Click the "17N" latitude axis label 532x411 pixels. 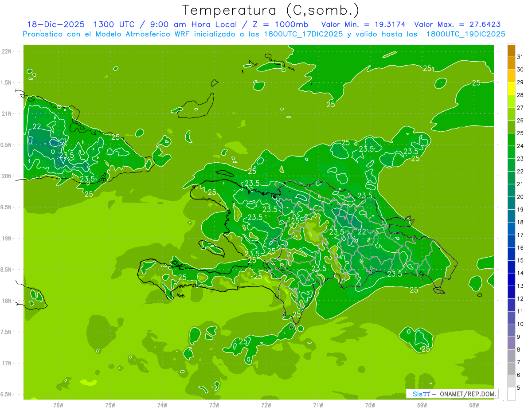8,363
